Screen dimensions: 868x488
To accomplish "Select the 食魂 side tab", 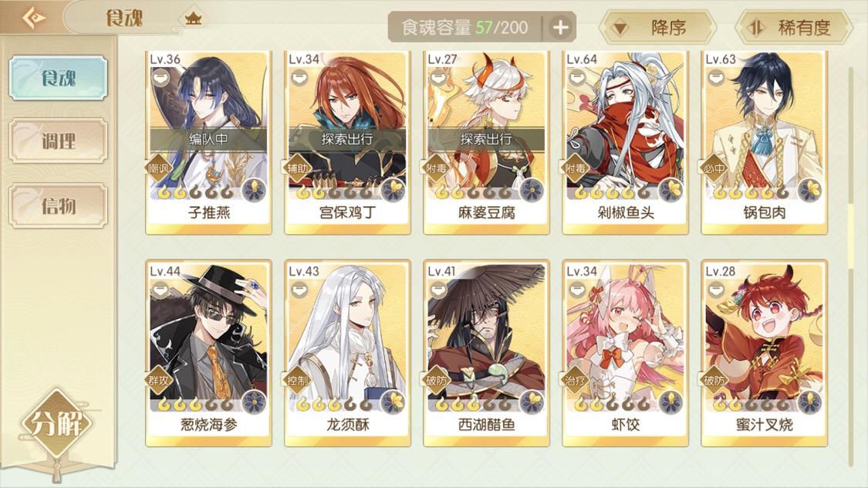I will pyautogui.click(x=58, y=78).
